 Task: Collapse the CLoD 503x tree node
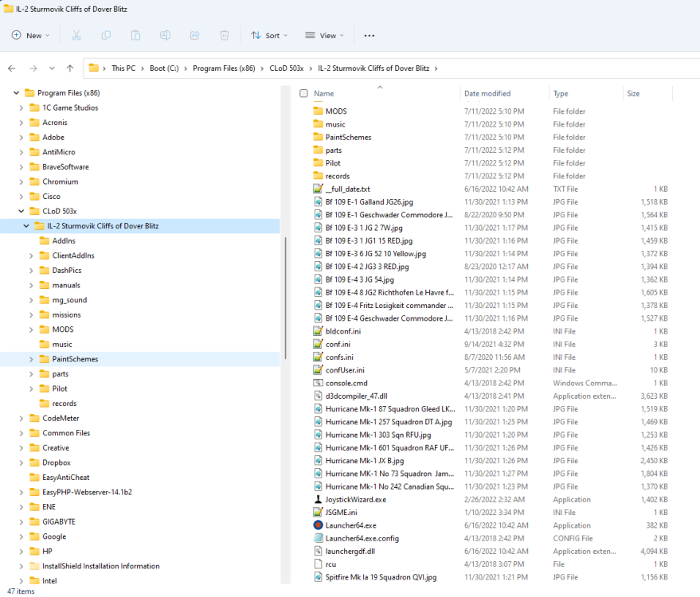point(20,211)
